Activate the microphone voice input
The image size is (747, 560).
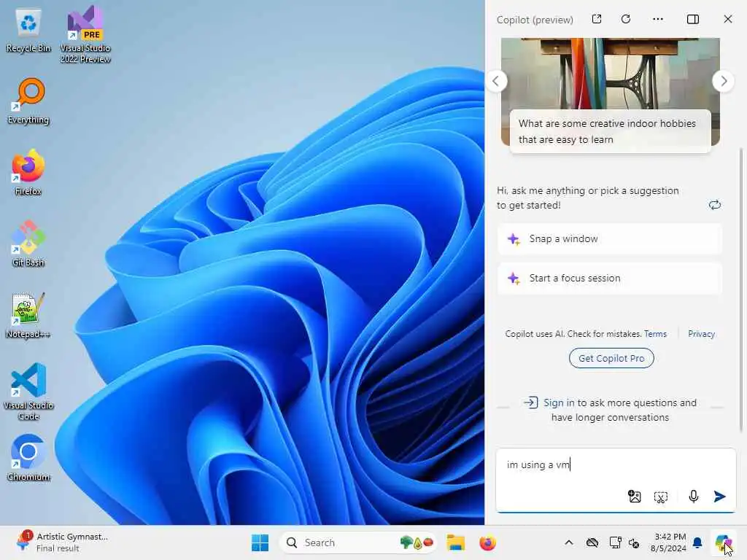694,497
